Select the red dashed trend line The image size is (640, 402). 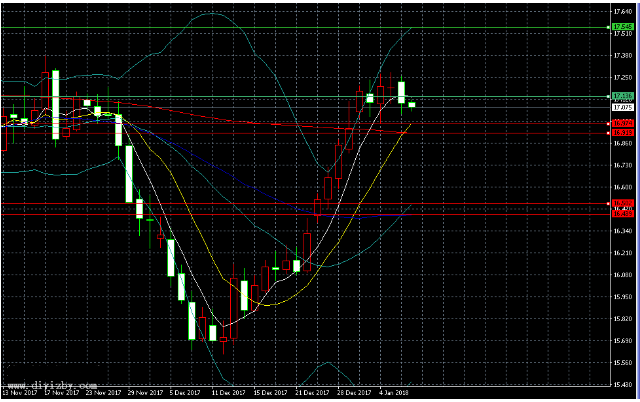[x=250, y=118]
